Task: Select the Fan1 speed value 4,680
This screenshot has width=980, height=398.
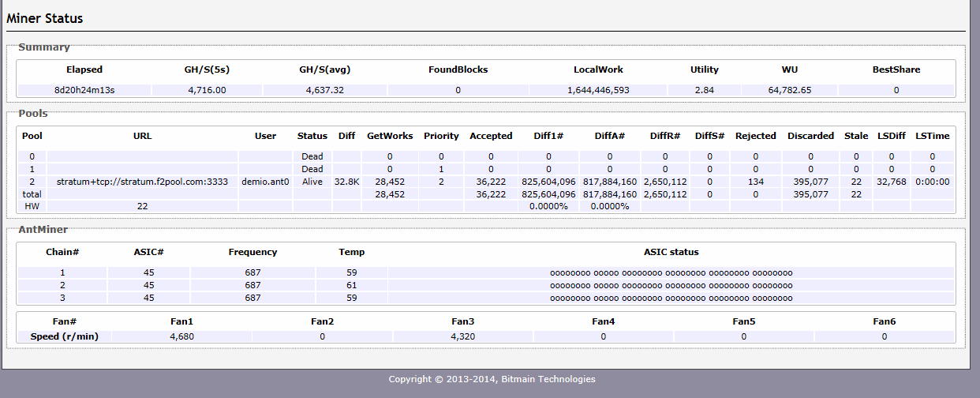Action: (181, 336)
